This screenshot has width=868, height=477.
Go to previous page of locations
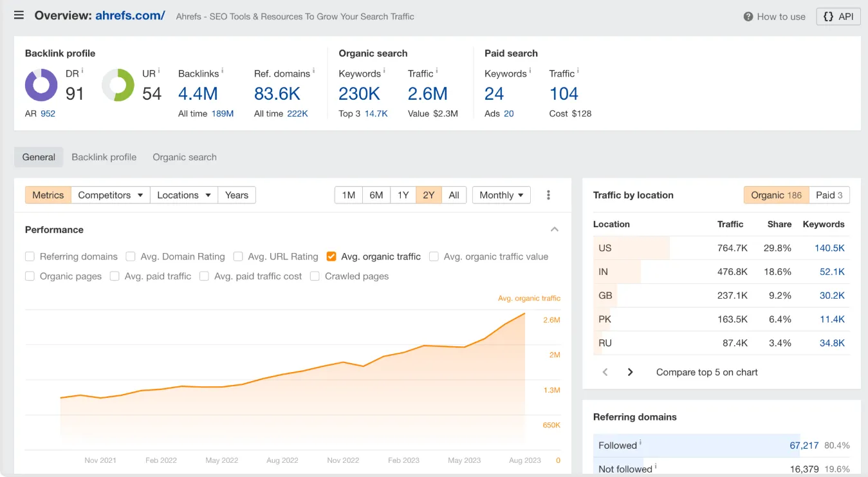(605, 372)
